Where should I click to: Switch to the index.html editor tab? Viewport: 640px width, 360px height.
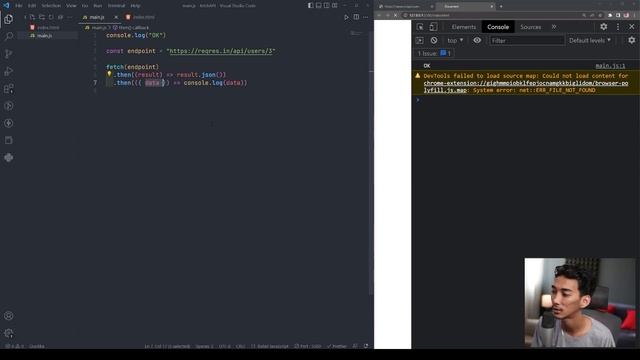141,17
